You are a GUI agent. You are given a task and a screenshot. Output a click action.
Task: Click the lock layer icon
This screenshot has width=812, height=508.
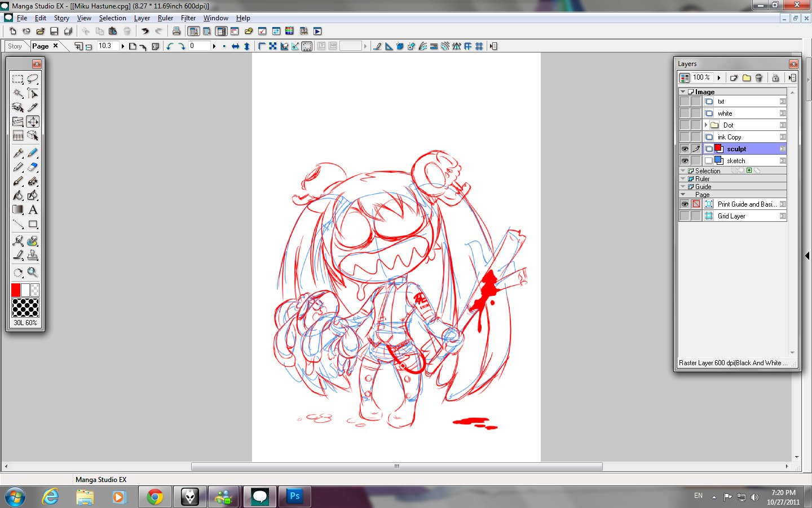point(775,78)
